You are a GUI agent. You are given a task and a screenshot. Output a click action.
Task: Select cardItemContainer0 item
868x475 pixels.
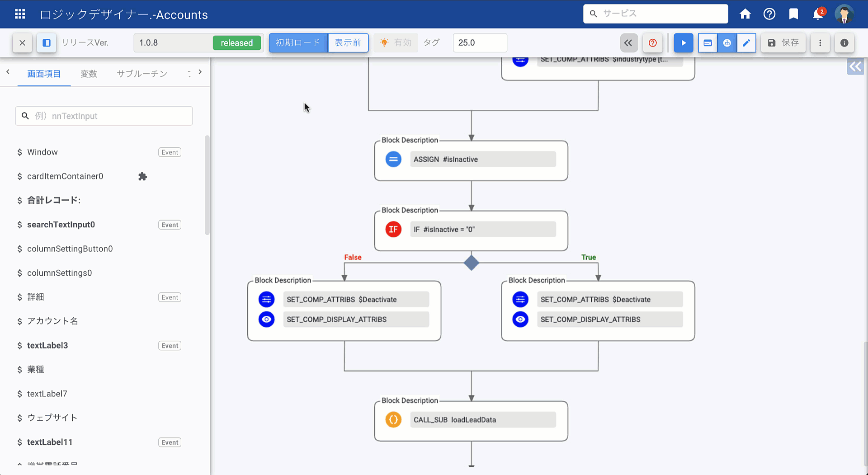click(65, 176)
